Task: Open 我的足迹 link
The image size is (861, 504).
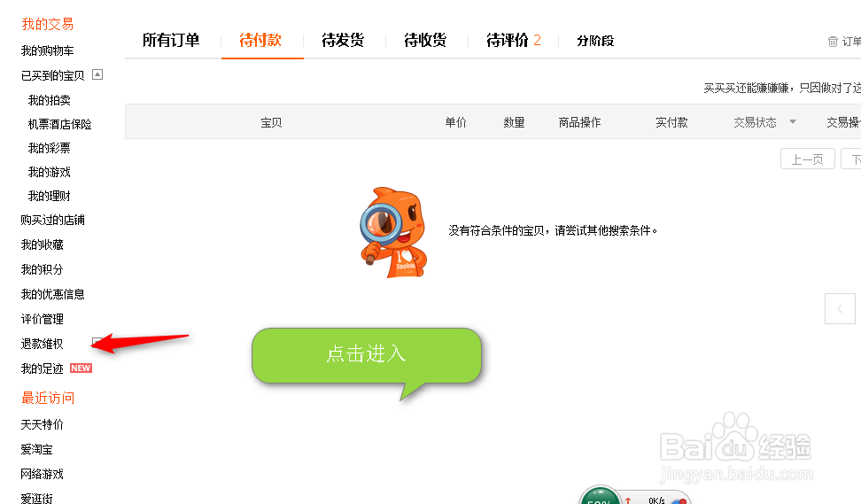Action: pos(43,368)
